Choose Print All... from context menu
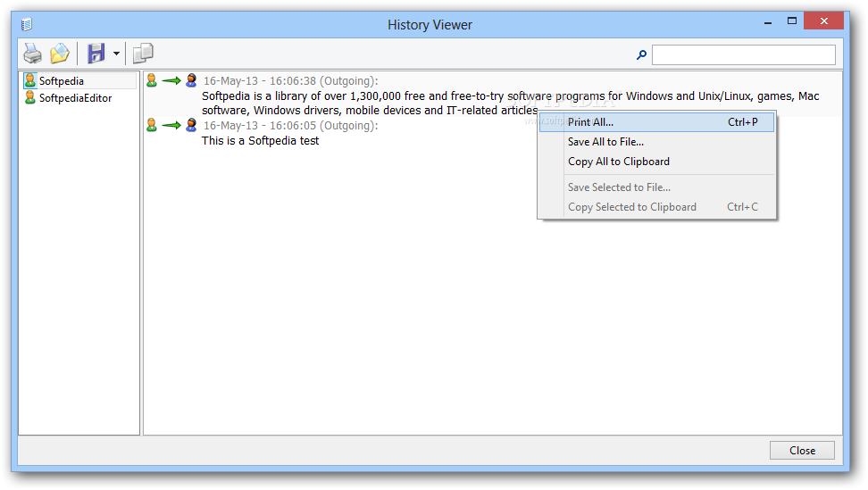Viewport: 868px width, 490px height. click(x=656, y=122)
